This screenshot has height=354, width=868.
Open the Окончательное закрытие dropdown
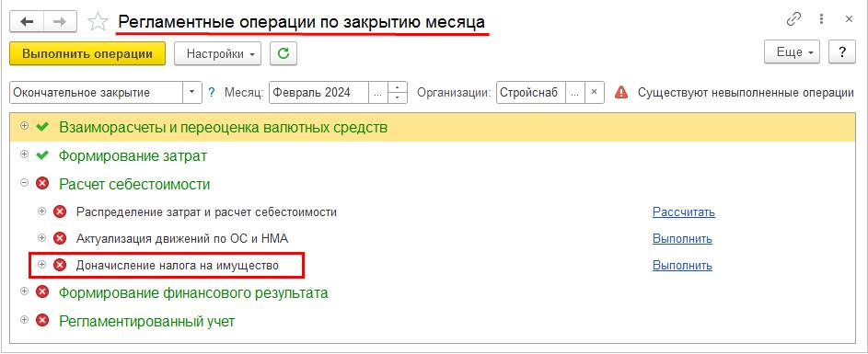(x=192, y=92)
